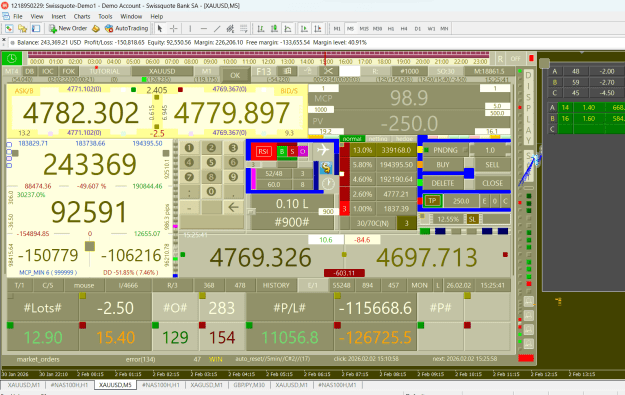Open the Tools menu
This screenshot has height=395, width=625.
pyautogui.click(x=105, y=16)
